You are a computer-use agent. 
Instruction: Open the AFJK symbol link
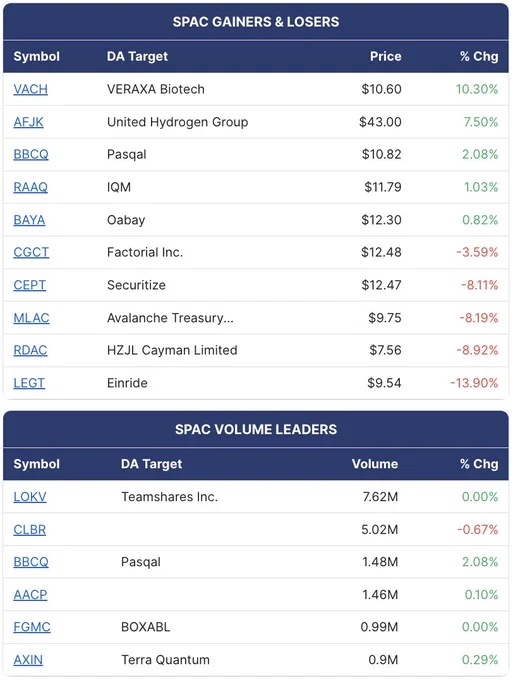click(28, 122)
